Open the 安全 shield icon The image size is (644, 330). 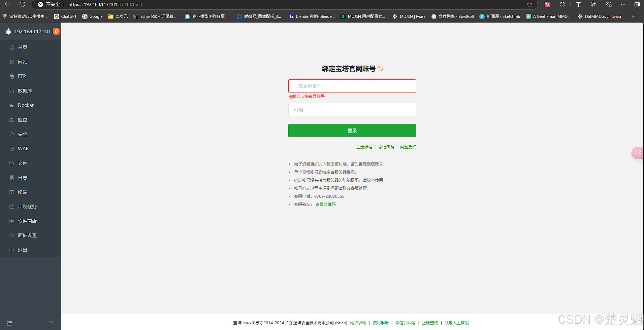click(12, 134)
